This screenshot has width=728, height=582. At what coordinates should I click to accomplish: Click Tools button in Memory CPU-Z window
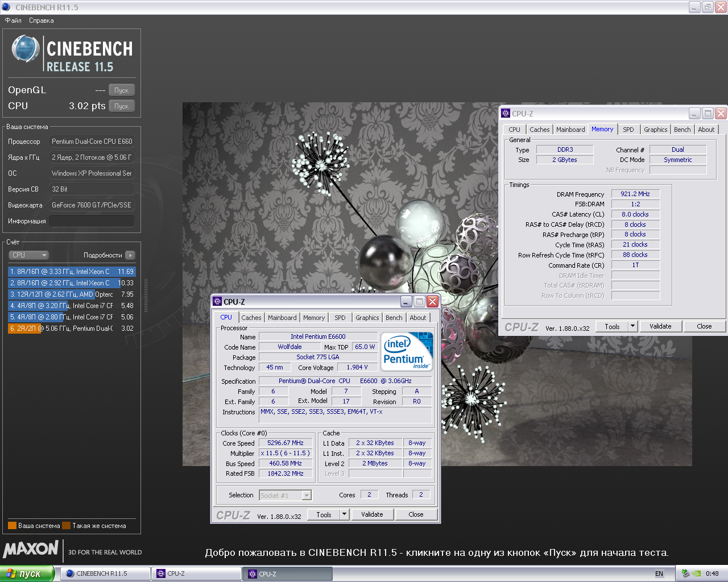coord(612,326)
